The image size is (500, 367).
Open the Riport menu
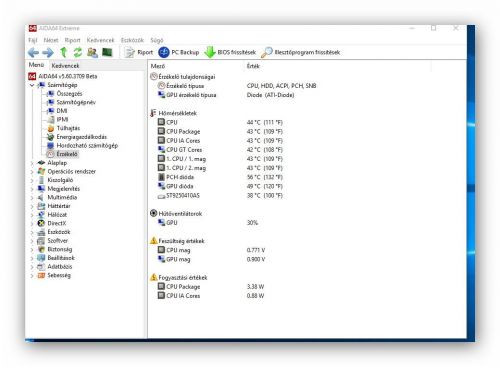click(x=72, y=40)
